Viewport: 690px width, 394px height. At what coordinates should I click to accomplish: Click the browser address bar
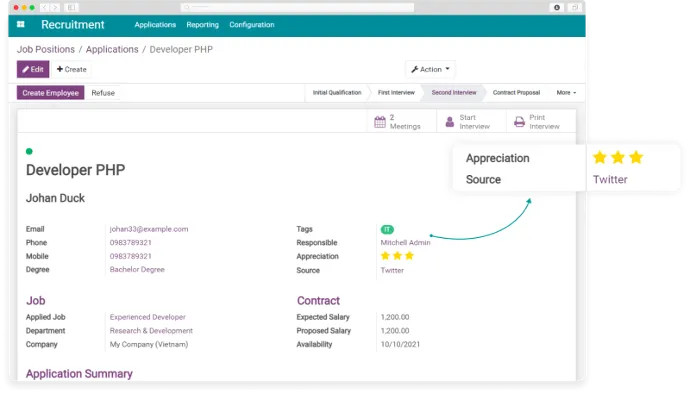pyautogui.click(x=297, y=7)
